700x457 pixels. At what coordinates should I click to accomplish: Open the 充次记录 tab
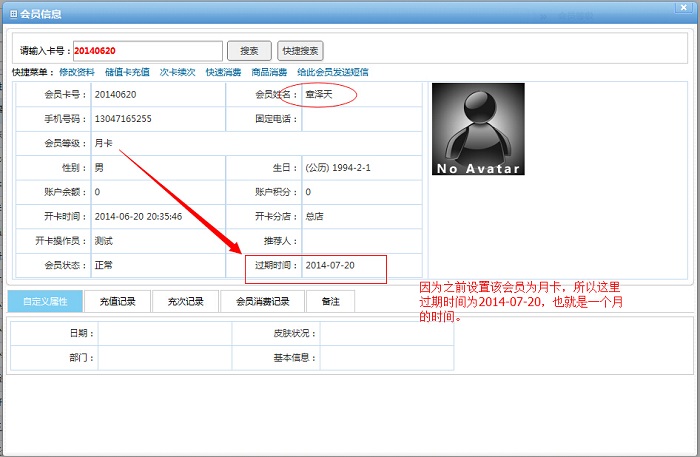tap(185, 301)
